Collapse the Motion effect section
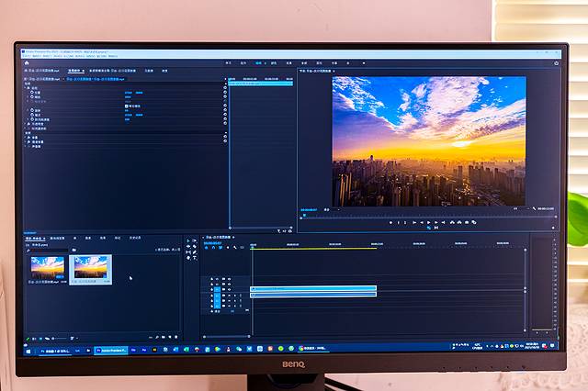Image resolution: width=588 pixels, height=391 pixels. [26, 87]
